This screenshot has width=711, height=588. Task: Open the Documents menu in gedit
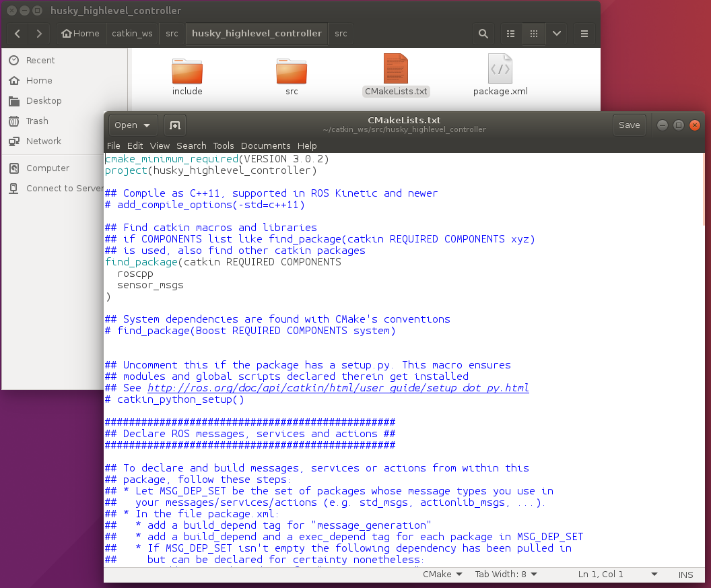click(266, 145)
